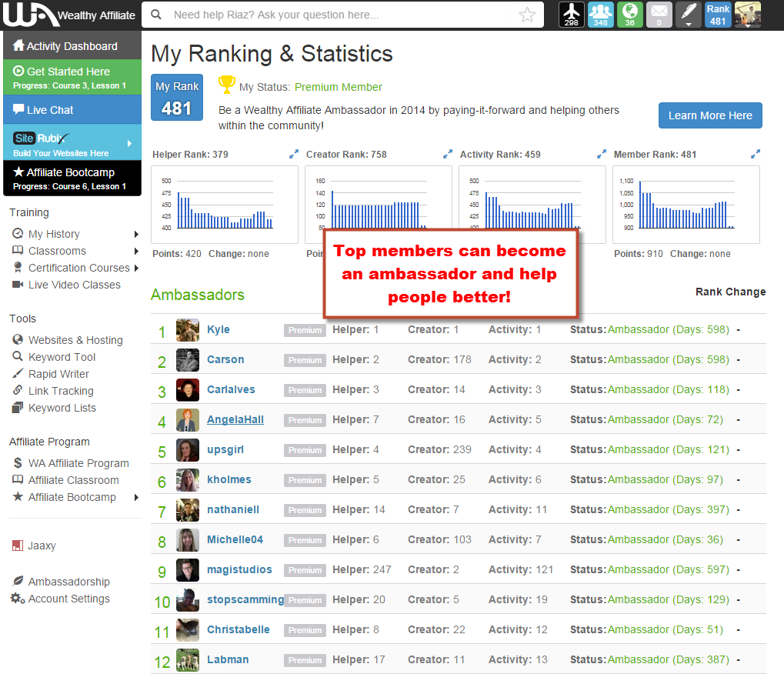
Task: Open Live Chat
Action: [x=72, y=109]
